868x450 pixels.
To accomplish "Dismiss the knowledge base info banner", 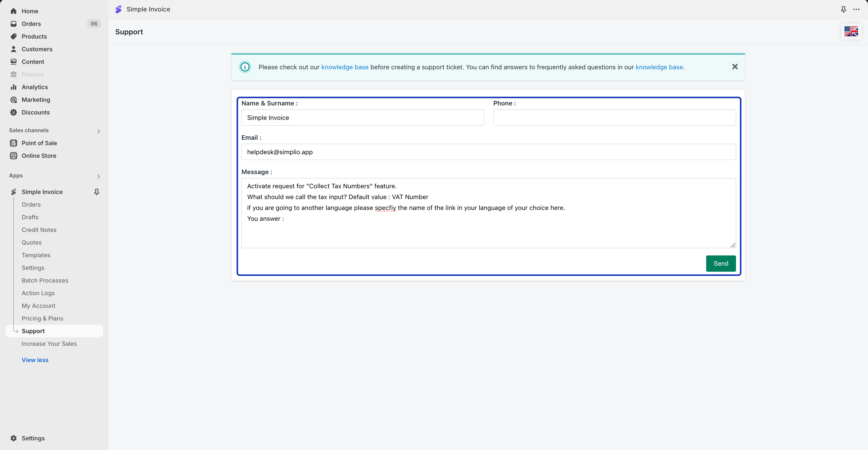I will (734, 67).
